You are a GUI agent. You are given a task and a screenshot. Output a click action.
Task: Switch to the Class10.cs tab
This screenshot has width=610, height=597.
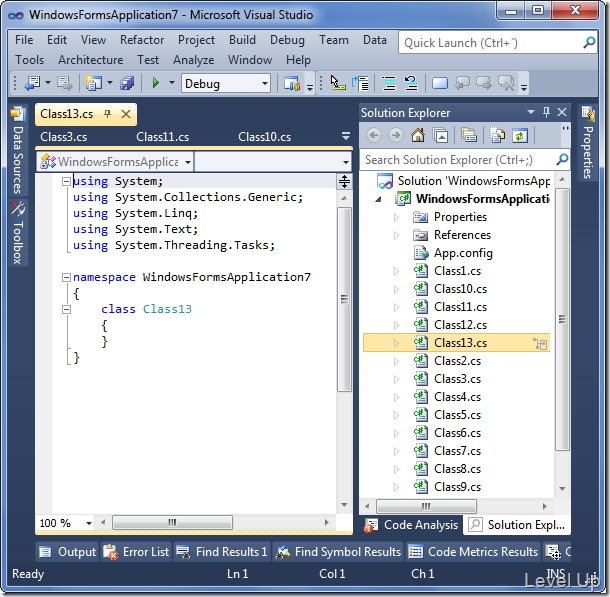[x=264, y=137]
